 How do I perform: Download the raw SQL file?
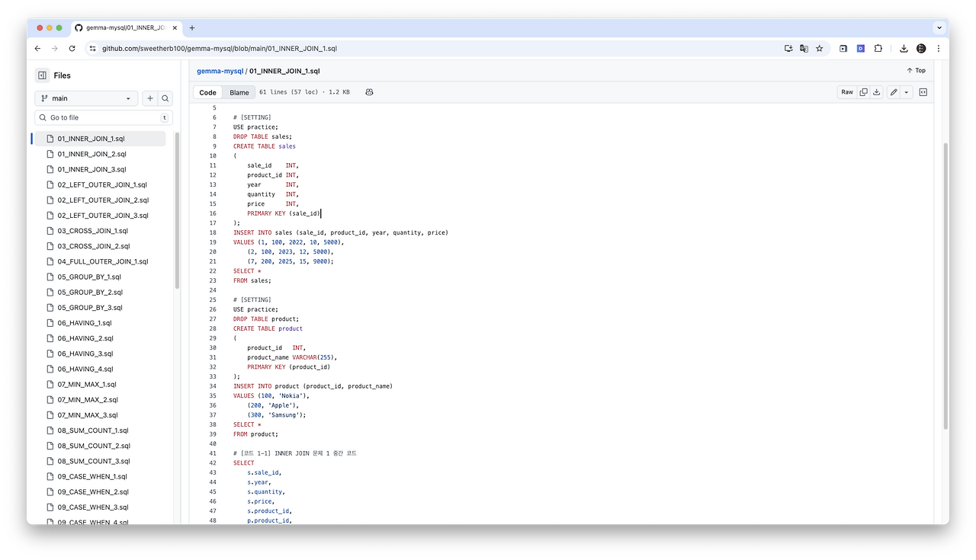[x=877, y=92]
